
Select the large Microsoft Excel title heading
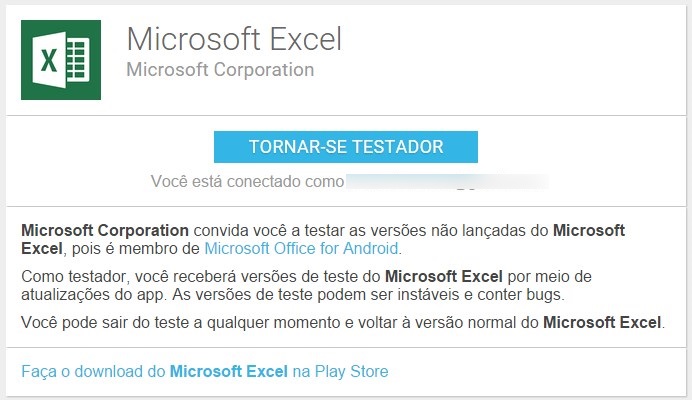click(234, 39)
